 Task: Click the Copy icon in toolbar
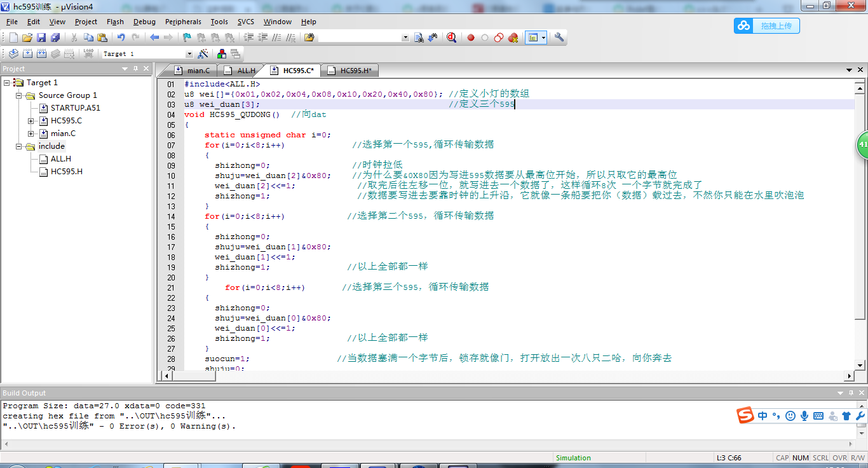88,38
